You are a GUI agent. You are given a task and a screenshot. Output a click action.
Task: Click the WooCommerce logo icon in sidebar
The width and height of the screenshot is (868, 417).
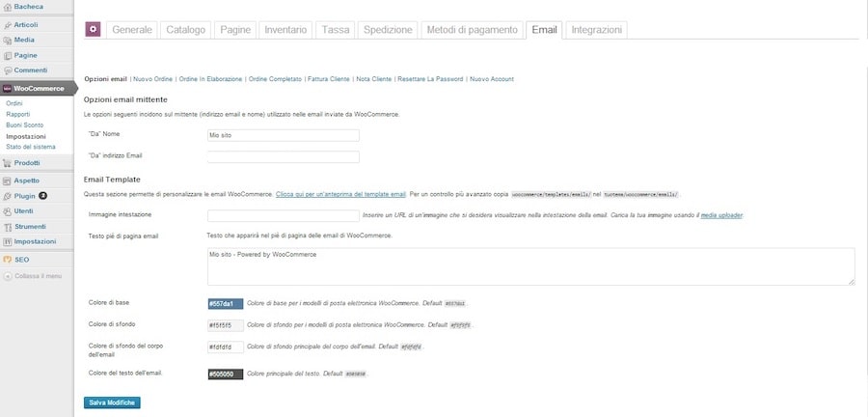(7, 89)
